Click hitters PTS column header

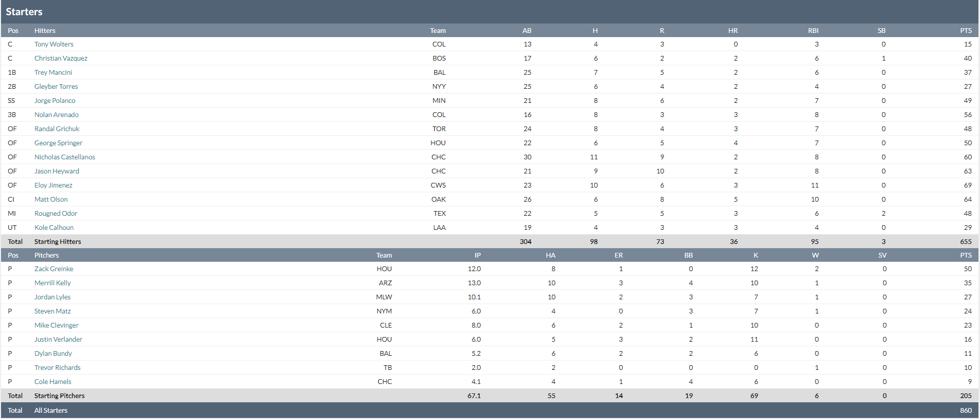click(x=966, y=31)
